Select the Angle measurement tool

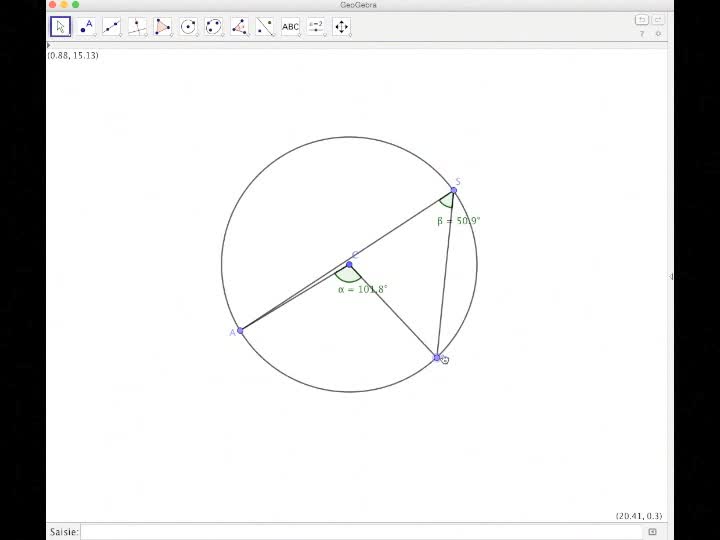239,26
